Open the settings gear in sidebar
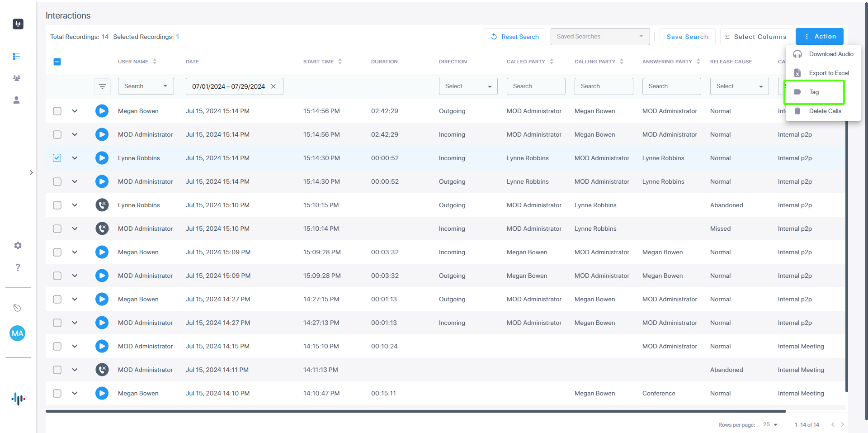This screenshot has height=433, width=868. pyautogui.click(x=18, y=245)
